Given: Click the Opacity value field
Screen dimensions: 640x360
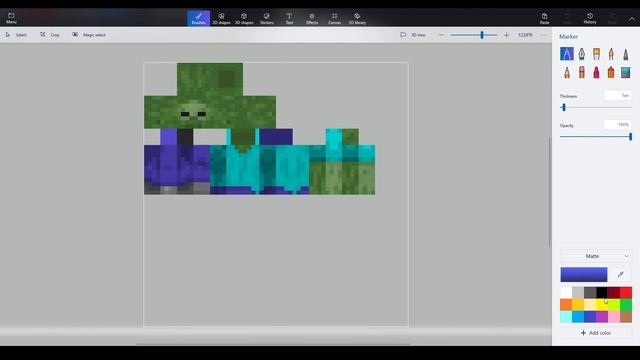Looking at the screenshot, I should 618,124.
